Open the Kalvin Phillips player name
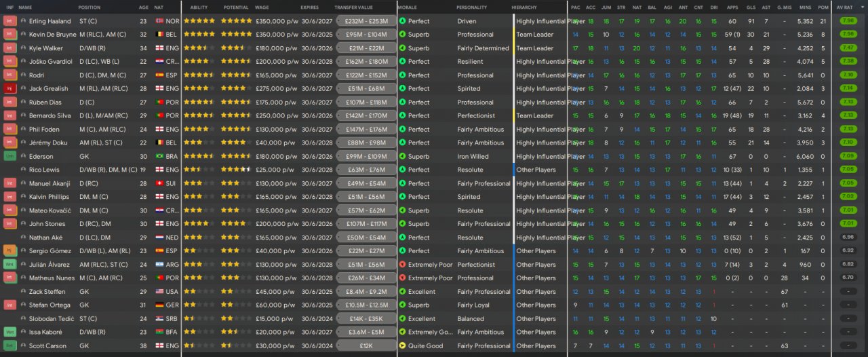Screen dimensions: 868x357 coord(49,197)
